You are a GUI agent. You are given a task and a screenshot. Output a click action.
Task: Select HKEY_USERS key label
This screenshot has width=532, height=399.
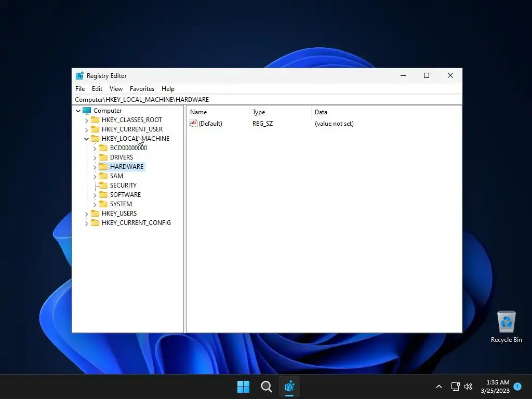coord(119,213)
